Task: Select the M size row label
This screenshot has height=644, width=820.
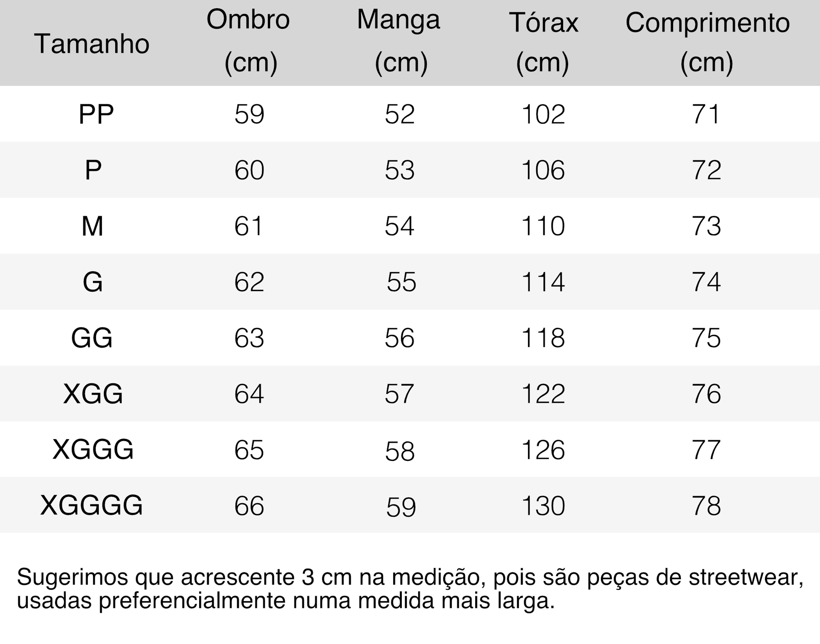Action: pos(92,226)
